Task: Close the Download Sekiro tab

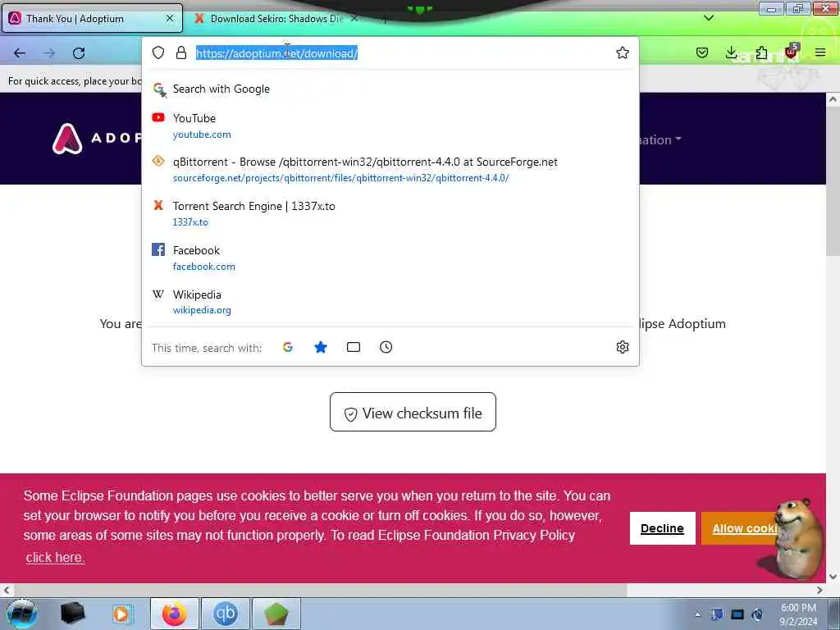Action: point(354,18)
